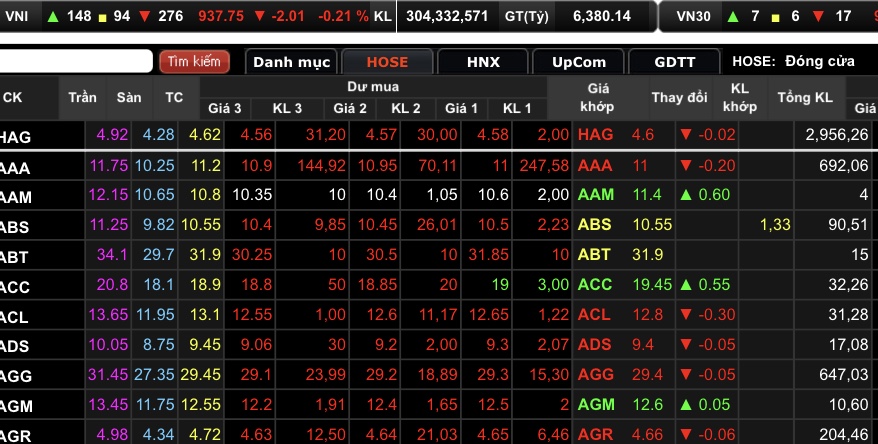Open the GDTT tab
The image size is (878, 444).
674,62
